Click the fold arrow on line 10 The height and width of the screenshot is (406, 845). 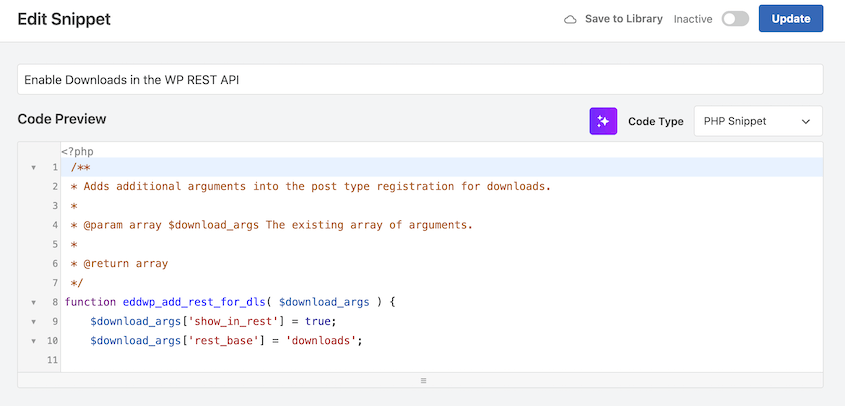pyautogui.click(x=33, y=341)
